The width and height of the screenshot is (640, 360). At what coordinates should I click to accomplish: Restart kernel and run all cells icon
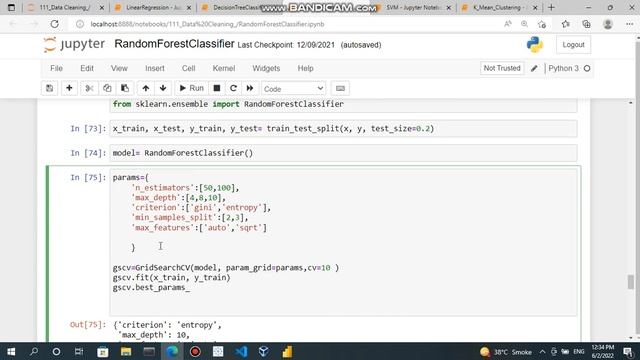point(250,89)
